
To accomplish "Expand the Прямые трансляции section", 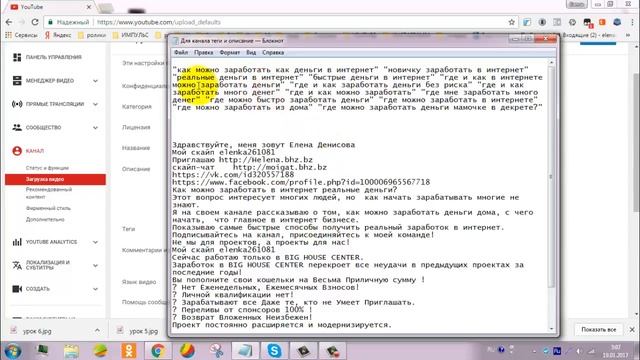I will point(95,104).
